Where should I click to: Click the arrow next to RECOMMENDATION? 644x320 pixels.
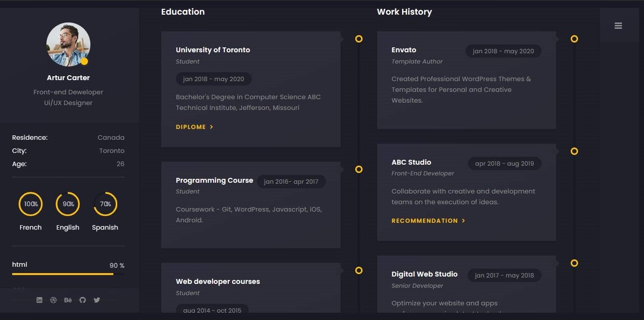464,221
